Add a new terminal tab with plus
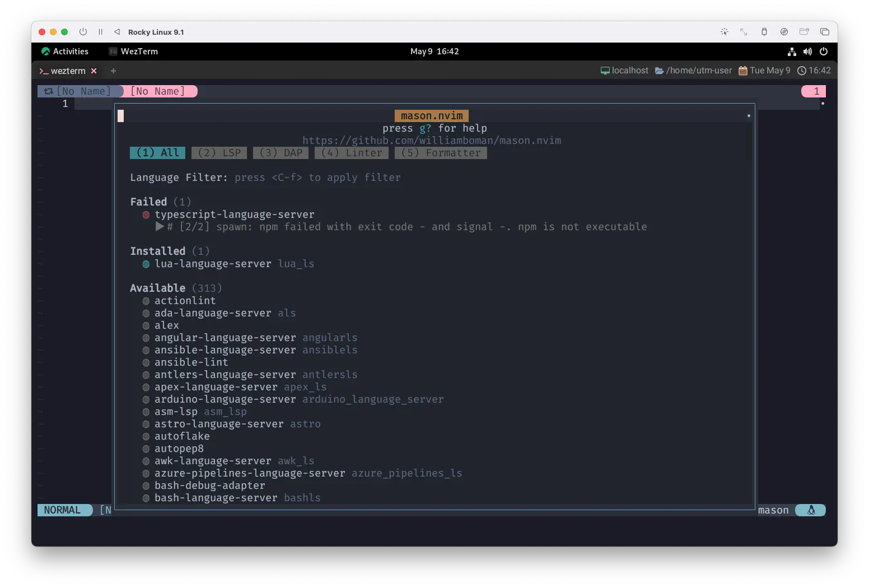The width and height of the screenshot is (869, 588). (x=114, y=71)
